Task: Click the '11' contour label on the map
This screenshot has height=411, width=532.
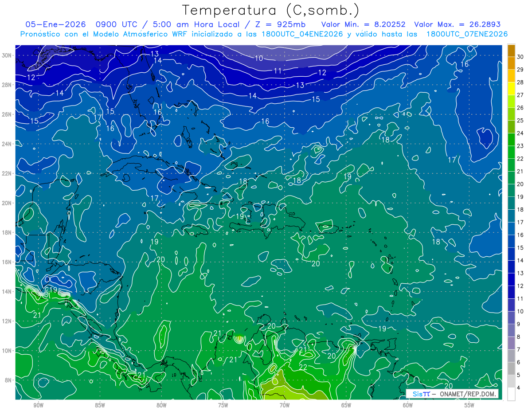Action: click(x=278, y=70)
